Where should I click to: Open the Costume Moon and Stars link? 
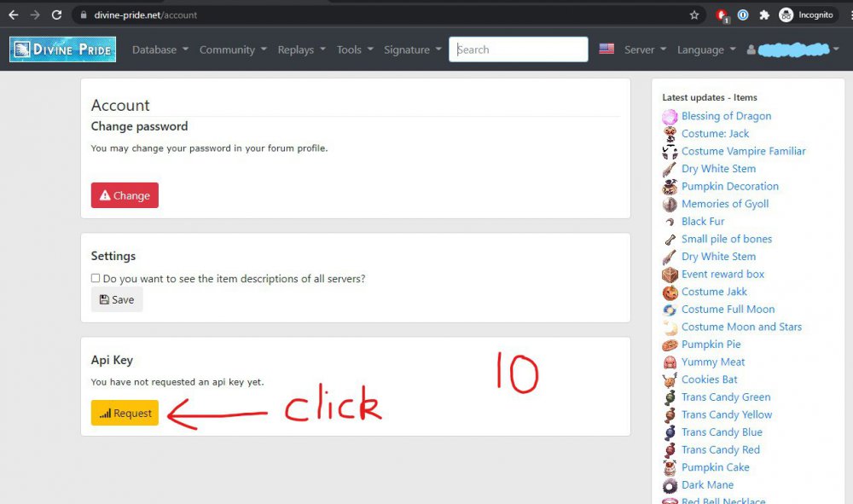[741, 327]
